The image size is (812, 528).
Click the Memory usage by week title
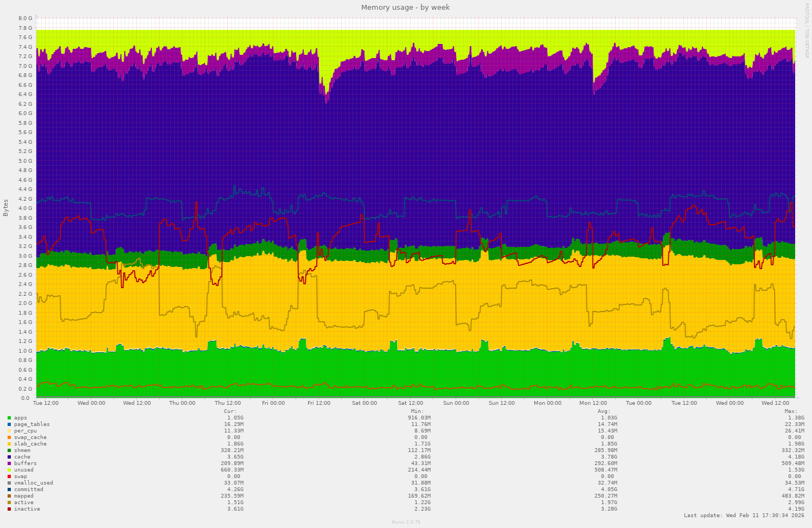(406, 8)
